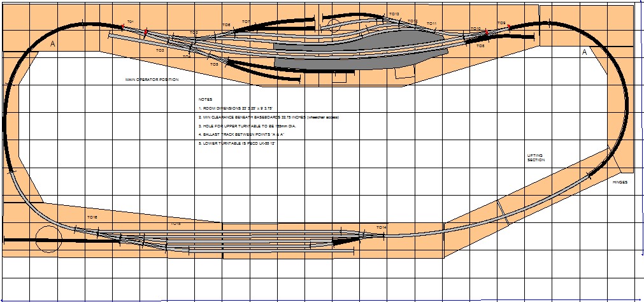Click the NOTES heading
644x302 pixels.
(205, 100)
